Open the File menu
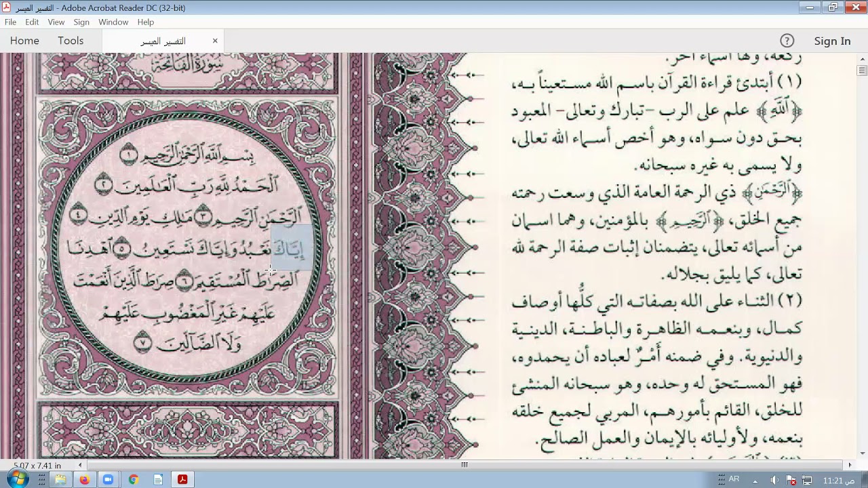 10,22
